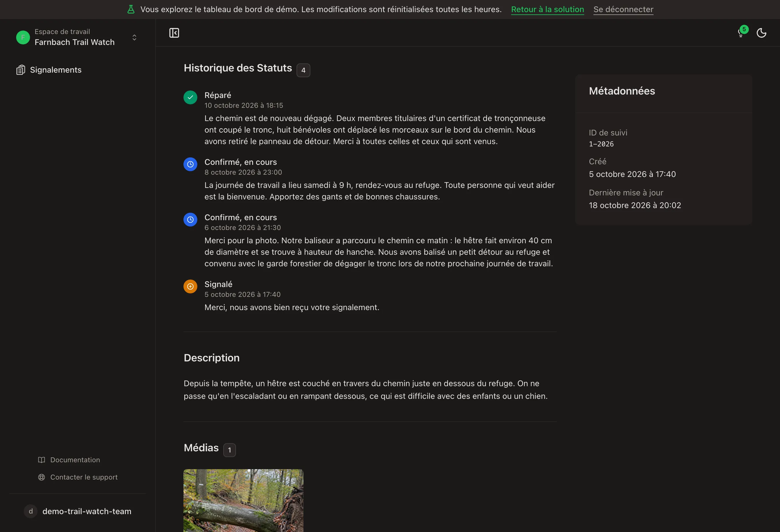Click the orange Signalé status icon
The width and height of the screenshot is (780, 532).
[190, 287]
